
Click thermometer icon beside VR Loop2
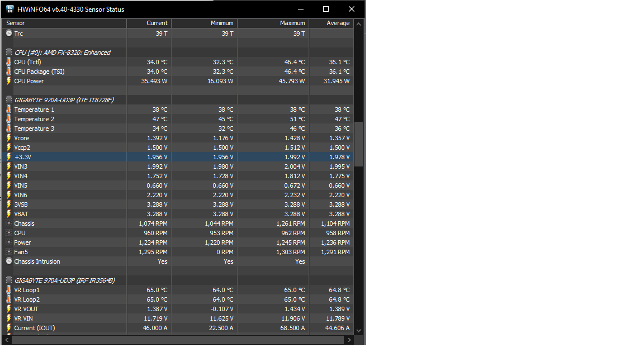(9, 299)
